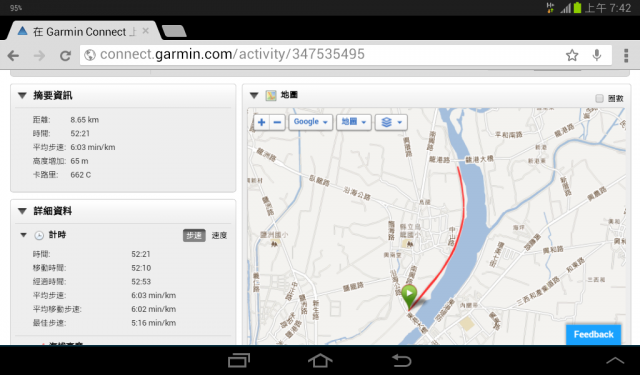
Task: Open the Google map provider dropdown
Action: [311, 122]
